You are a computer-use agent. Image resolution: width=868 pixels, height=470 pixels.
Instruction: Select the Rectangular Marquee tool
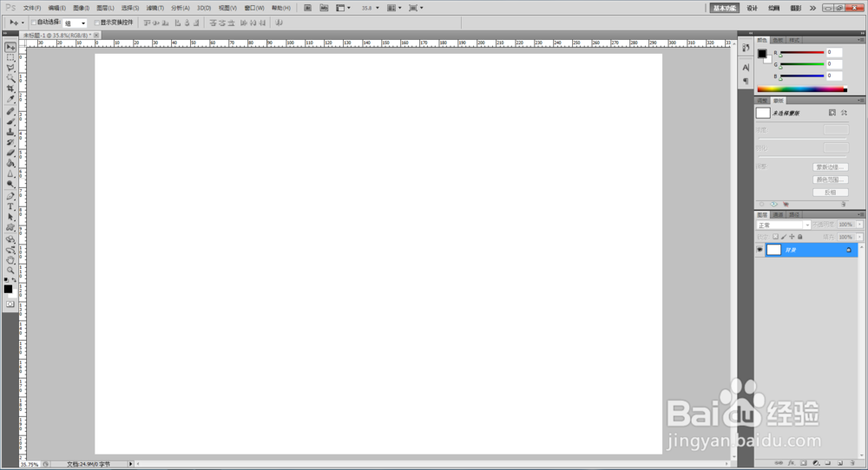point(10,57)
